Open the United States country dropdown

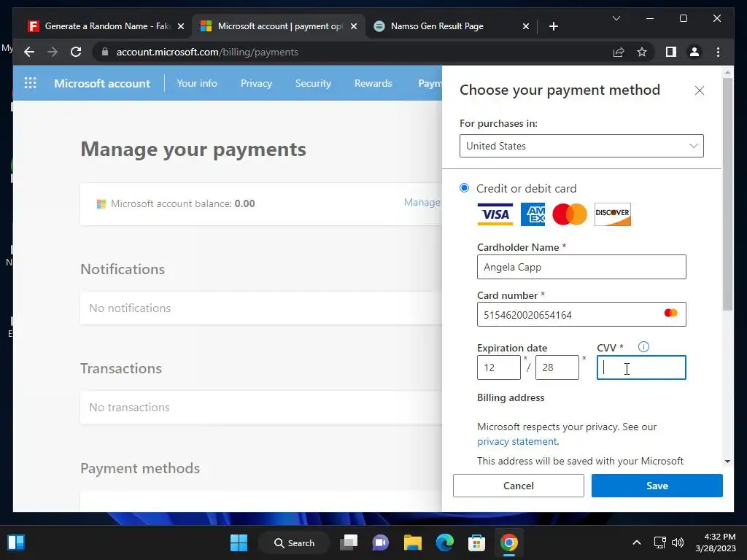pyautogui.click(x=581, y=146)
